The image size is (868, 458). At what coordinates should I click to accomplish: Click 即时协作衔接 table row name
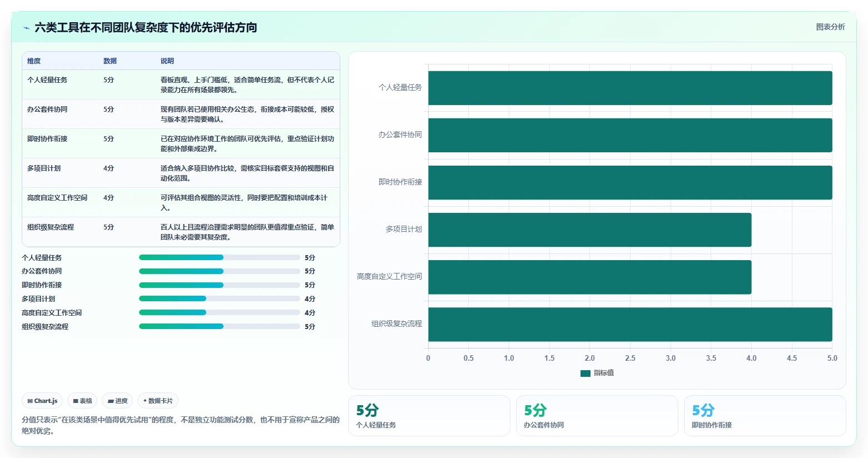47,139
